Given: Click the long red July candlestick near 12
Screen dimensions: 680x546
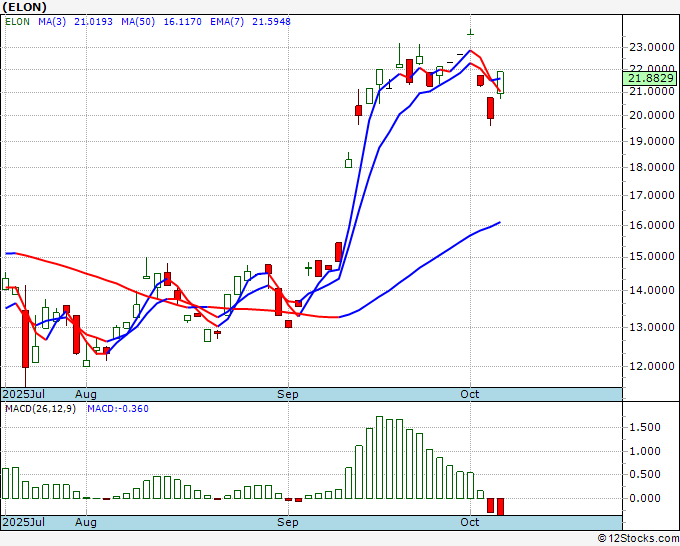Looking at the screenshot, I should (26, 339).
